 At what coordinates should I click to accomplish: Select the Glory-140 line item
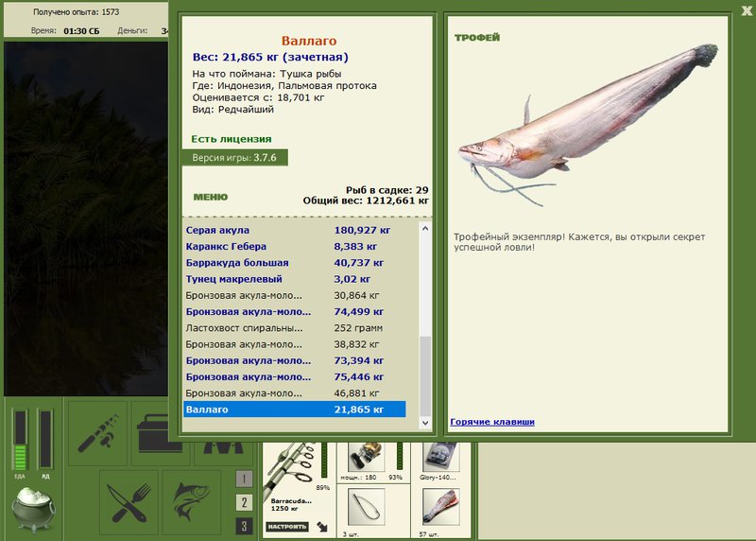click(x=440, y=457)
